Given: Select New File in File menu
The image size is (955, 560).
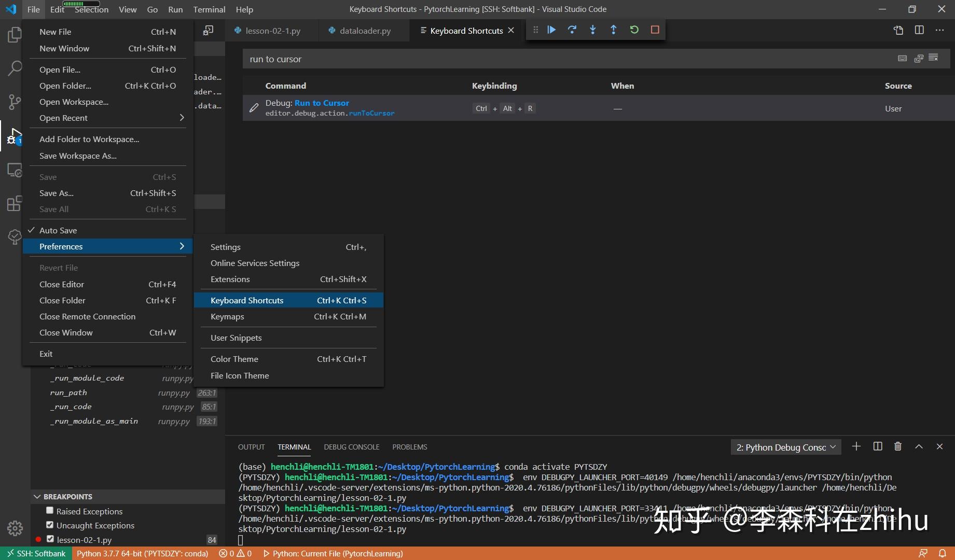Looking at the screenshot, I should (x=108, y=32).
